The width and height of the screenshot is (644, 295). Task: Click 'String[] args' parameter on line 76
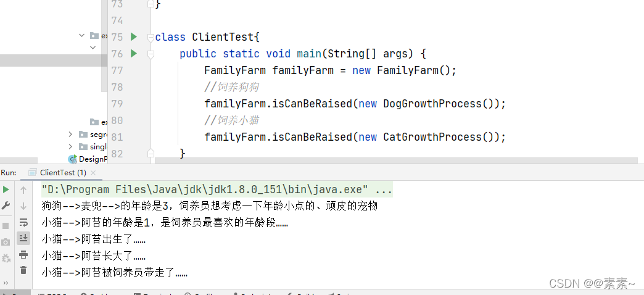tap(368, 54)
